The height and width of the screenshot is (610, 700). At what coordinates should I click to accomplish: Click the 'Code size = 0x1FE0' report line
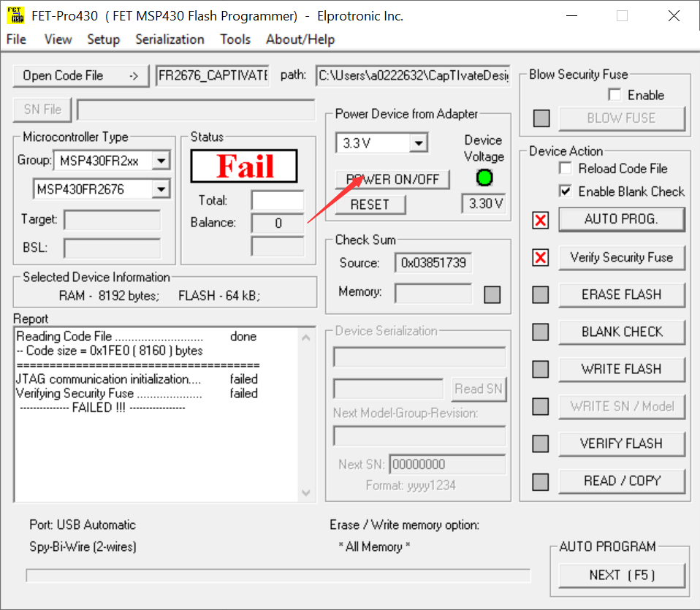coord(110,351)
